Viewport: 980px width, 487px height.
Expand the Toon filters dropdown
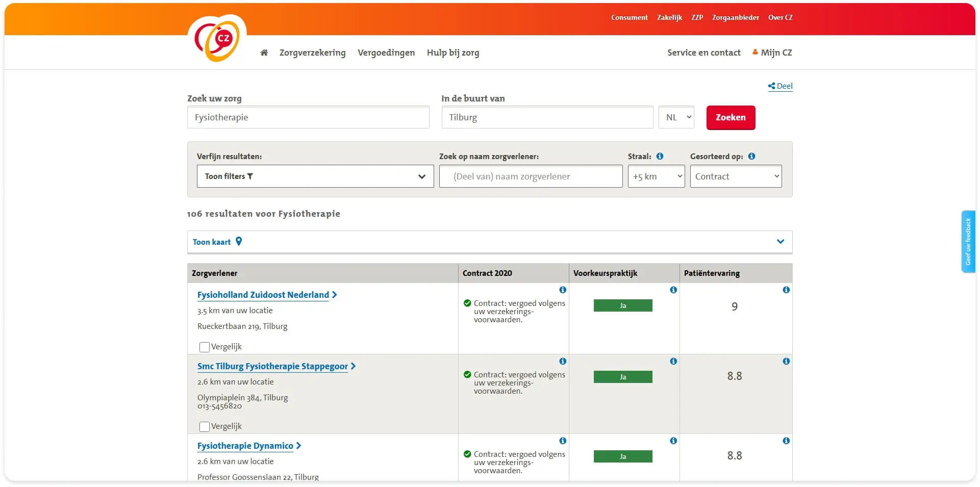click(315, 176)
